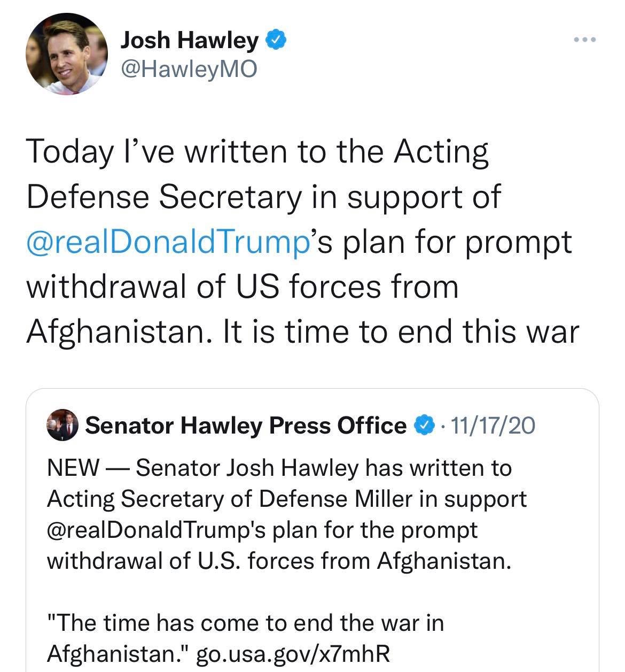Open the three-dot more options menu
This screenshot has height=672, width=625.
[584, 40]
